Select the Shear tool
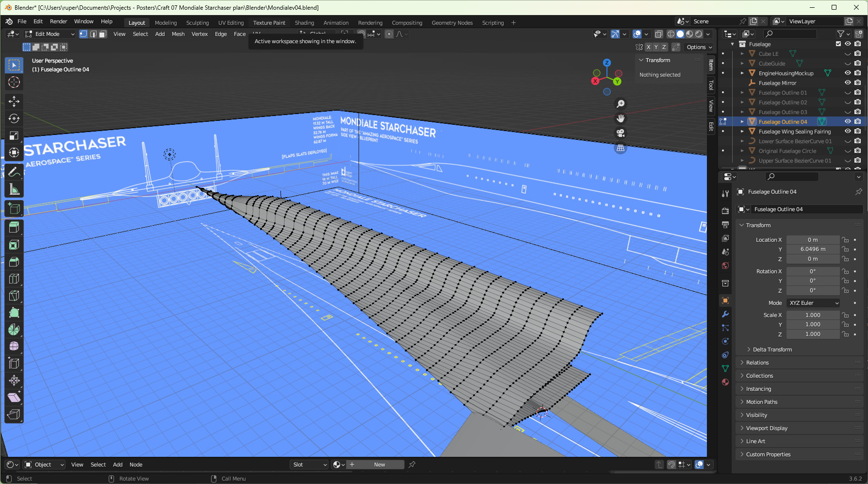 coord(14,397)
